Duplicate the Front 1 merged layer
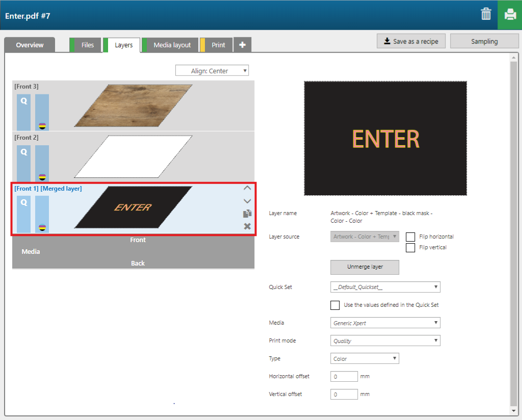This screenshot has height=420, width=522. coord(247,214)
